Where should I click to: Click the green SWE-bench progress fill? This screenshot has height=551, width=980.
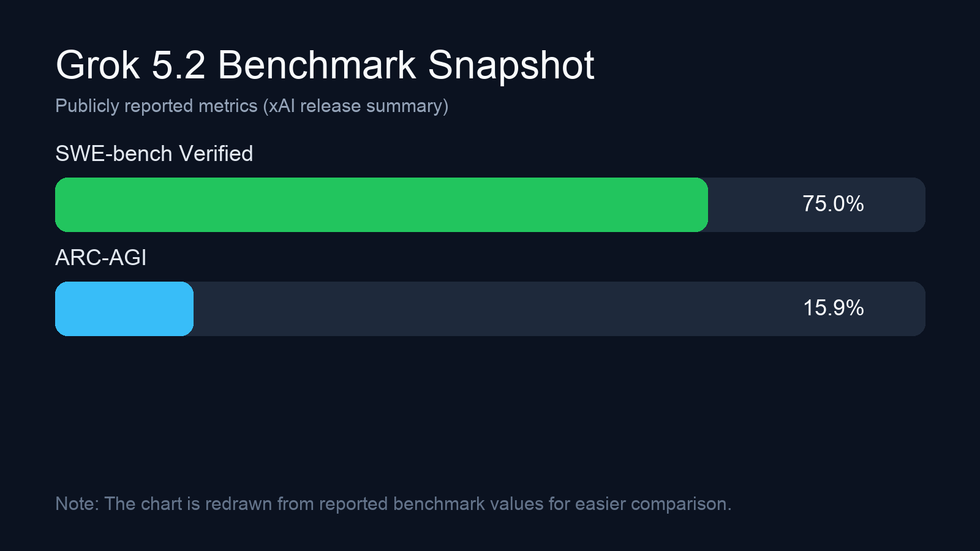(x=381, y=204)
